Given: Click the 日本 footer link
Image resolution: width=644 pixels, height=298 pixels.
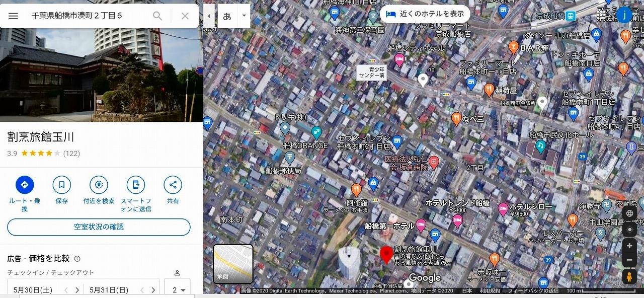Looking at the screenshot, I should pyautogui.click(x=467, y=291).
